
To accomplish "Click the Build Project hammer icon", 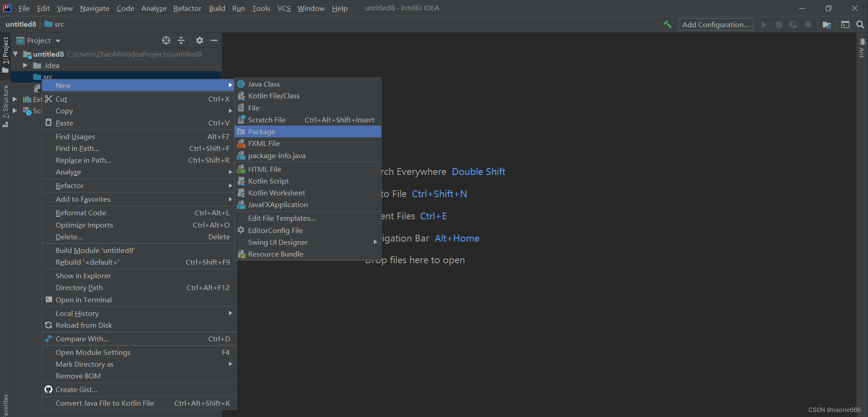I will click(667, 24).
